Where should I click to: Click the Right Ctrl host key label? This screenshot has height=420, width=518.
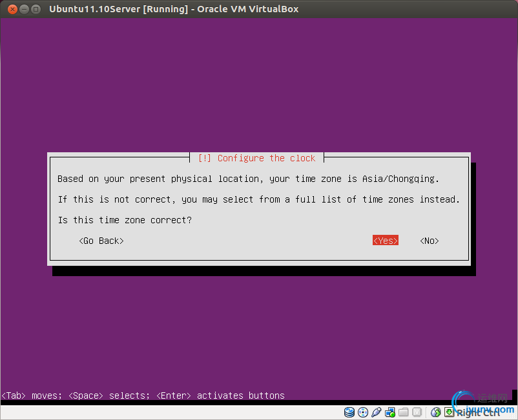478,413
